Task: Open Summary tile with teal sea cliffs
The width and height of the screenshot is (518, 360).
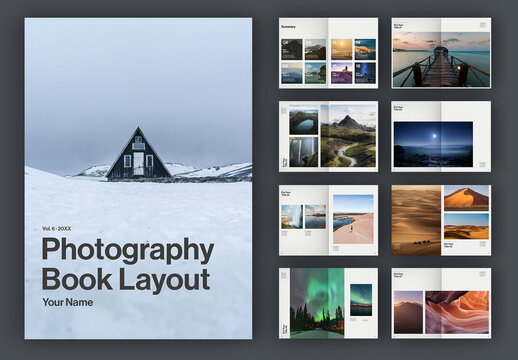Action: [315, 73]
